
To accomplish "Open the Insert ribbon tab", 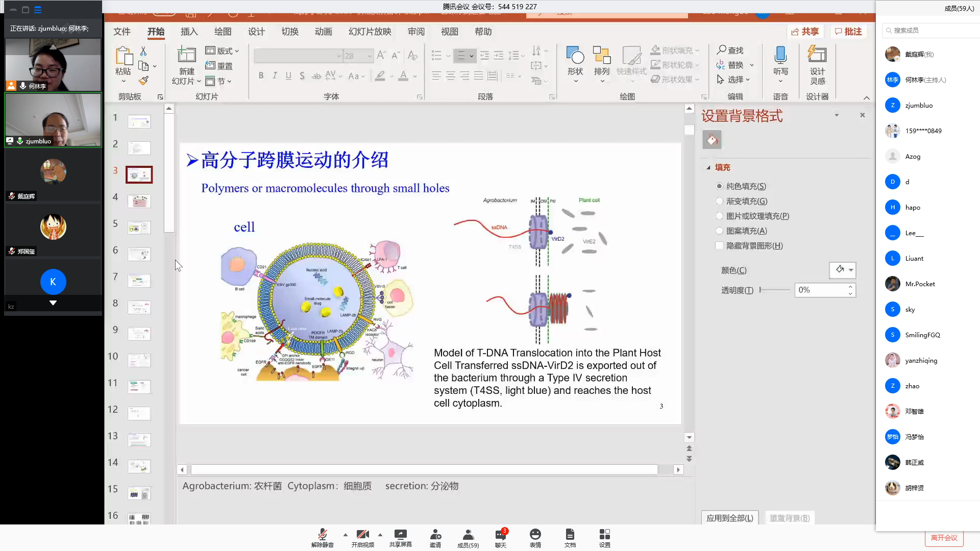I will click(x=189, y=32).
